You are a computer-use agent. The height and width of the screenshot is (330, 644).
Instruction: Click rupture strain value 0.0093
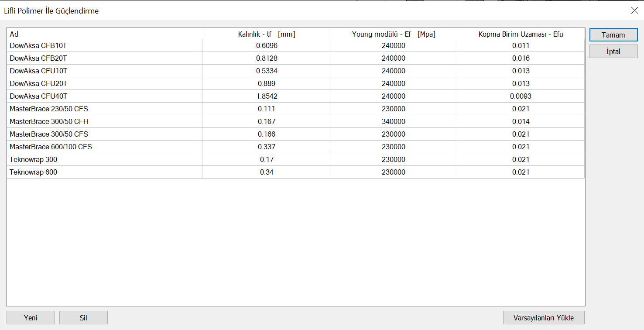(x=521, y=96)
